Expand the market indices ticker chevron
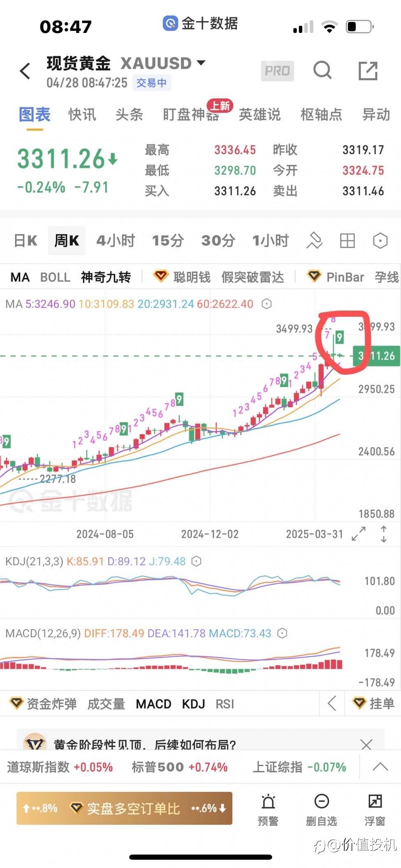 (380, 767)
